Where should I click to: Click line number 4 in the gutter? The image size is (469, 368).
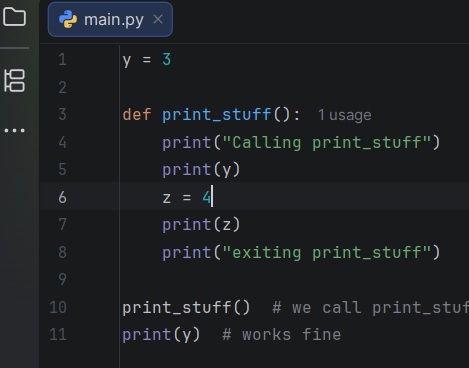coord(62,143)
